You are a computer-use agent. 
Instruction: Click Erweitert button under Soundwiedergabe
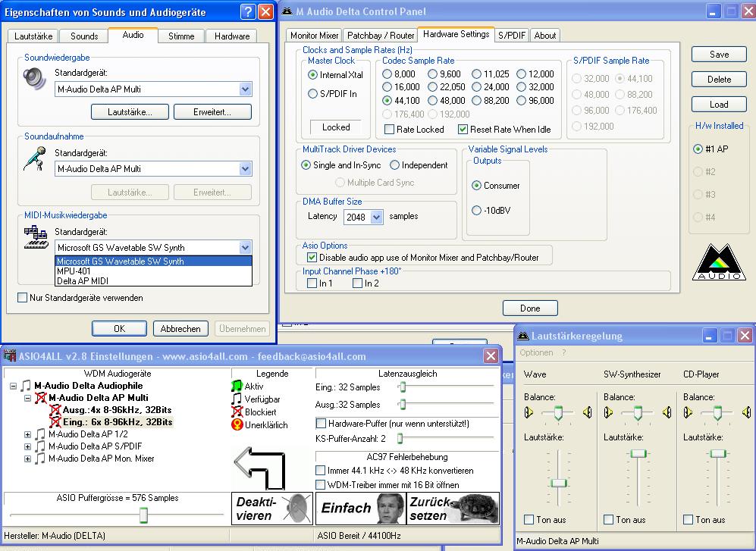[212, 112]
